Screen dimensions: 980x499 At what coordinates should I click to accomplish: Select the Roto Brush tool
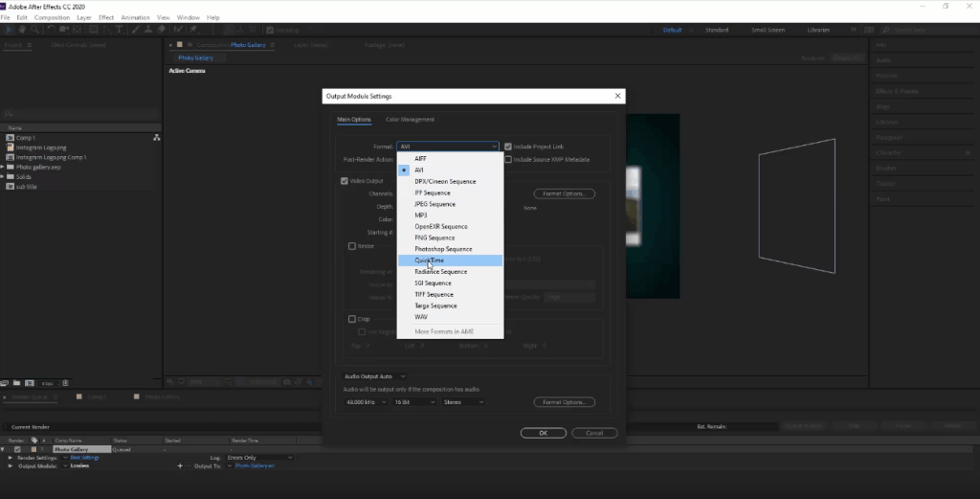(x=177, y=30)
